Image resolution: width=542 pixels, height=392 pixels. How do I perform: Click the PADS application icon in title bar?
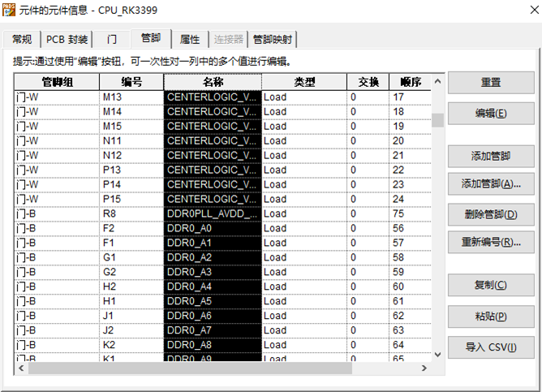point(9,10)
